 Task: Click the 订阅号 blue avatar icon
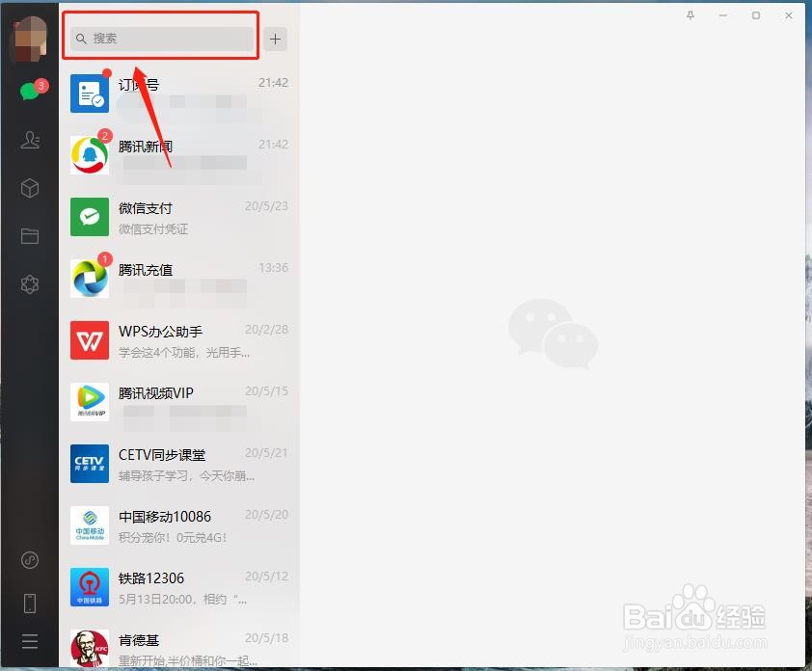click(x=90, y=94)
